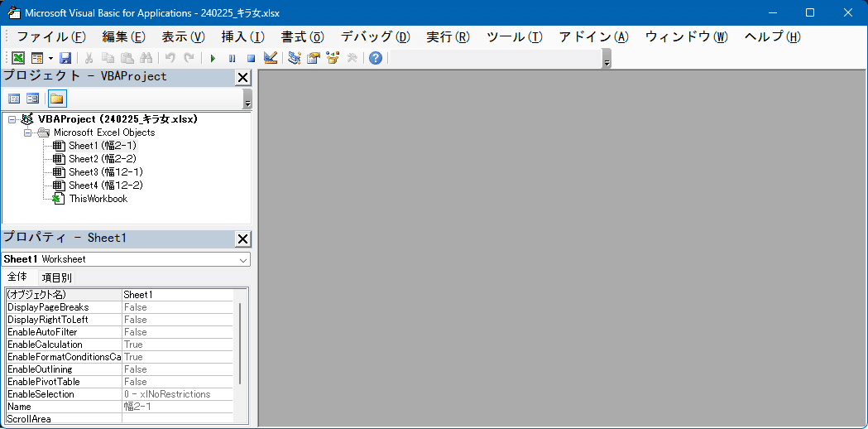
Task: Click the Undo arrow icon
Action: coord(170,58)
